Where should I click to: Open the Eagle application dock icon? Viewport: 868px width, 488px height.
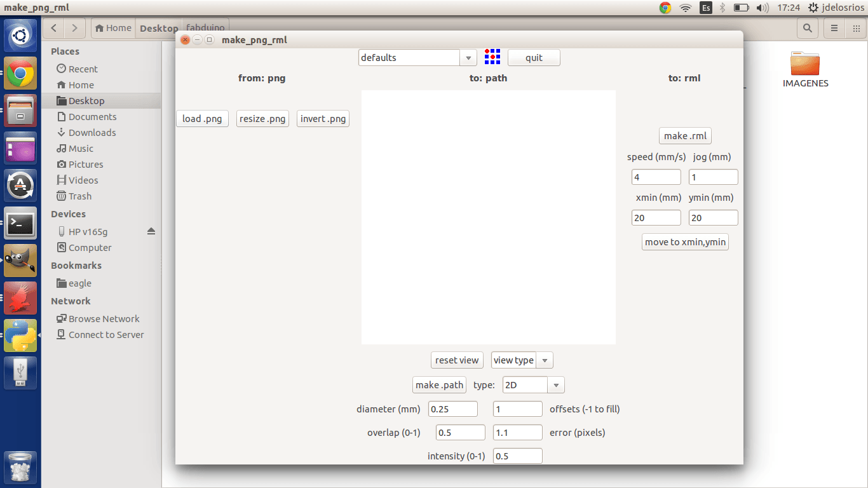pyautogui.click(x=20, y=298)
